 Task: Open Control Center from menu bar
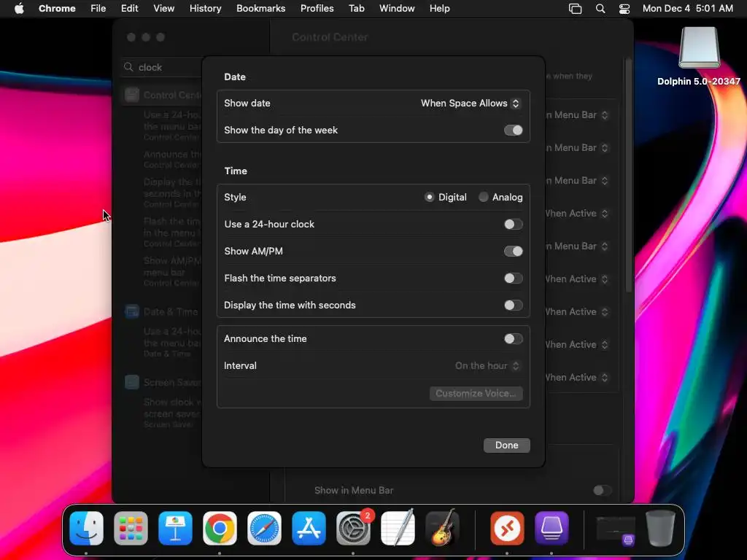624,8
